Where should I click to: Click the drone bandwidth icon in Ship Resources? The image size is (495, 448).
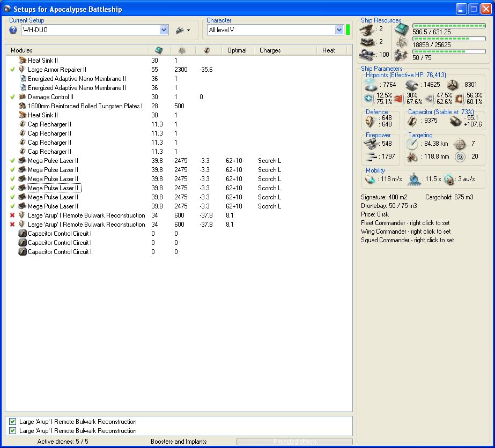tap(401, 55)
